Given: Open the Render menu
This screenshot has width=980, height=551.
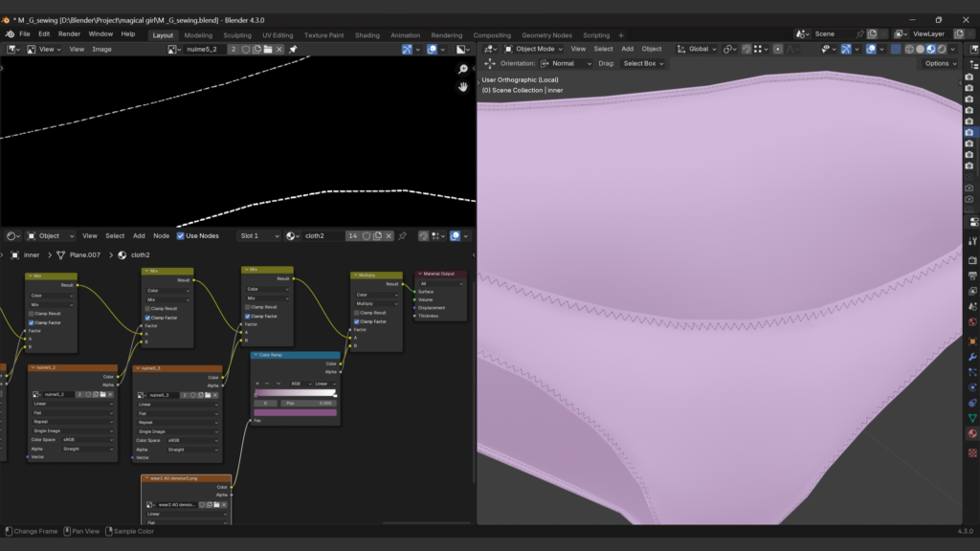Looking at the screenshot, I should point(69,33).
